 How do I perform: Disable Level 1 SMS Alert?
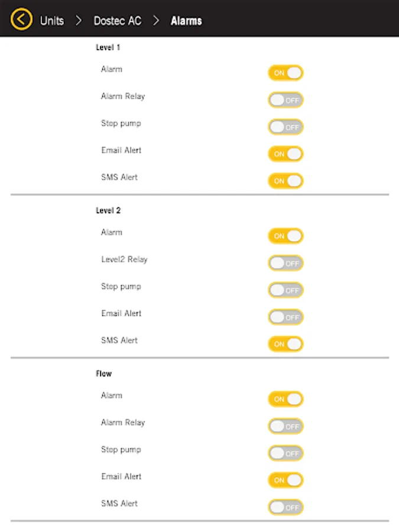click(x=286, y=181)
